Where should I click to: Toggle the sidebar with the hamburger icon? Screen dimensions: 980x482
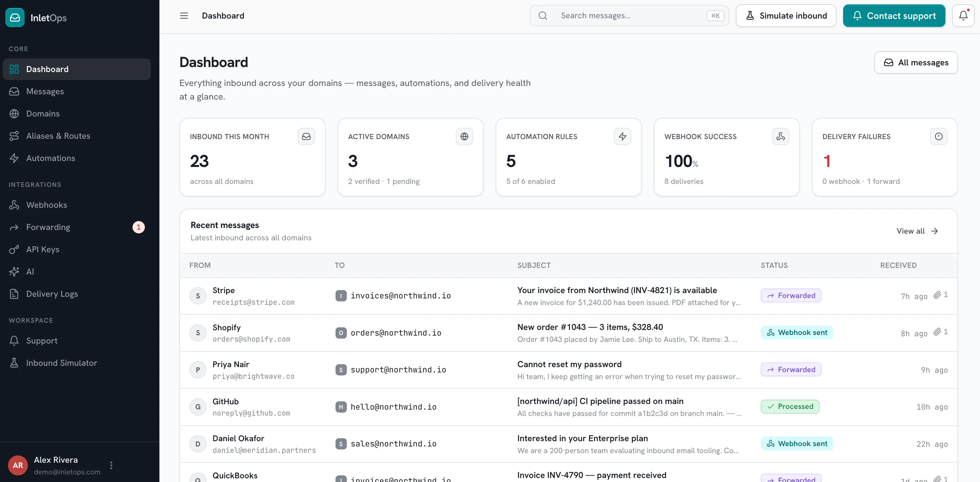point(184,16)
